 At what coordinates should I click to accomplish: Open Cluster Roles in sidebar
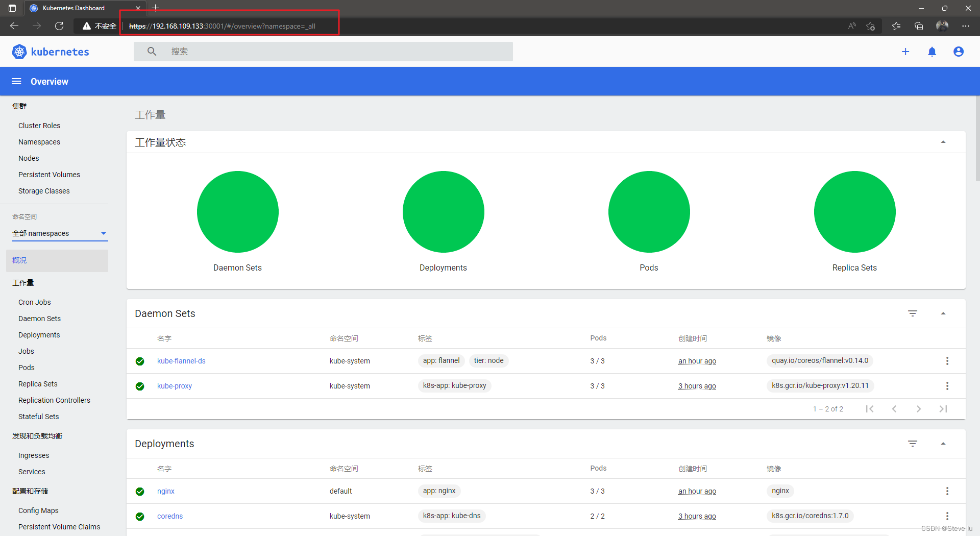pos(39,126)
